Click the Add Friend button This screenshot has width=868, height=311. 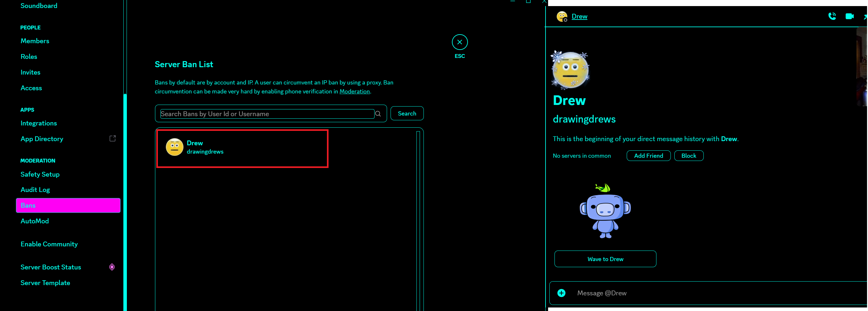[x=648, y=155]
